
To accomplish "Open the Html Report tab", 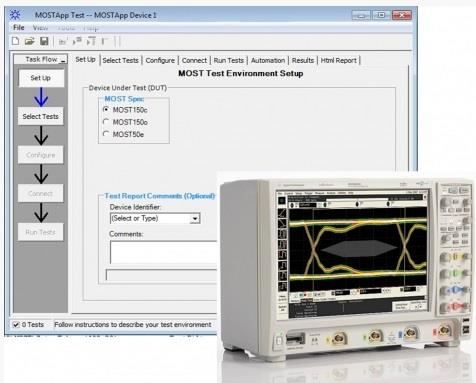I will point(339,60).
